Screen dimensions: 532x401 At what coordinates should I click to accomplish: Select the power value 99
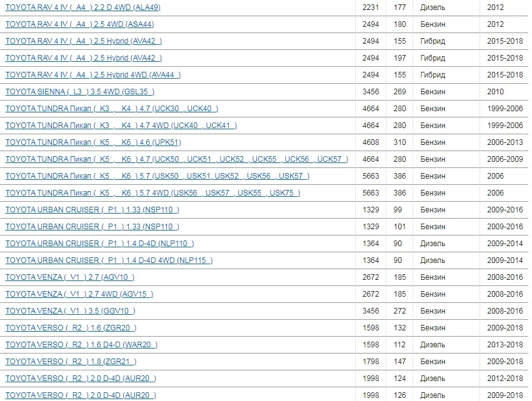(x=398, y=210)
